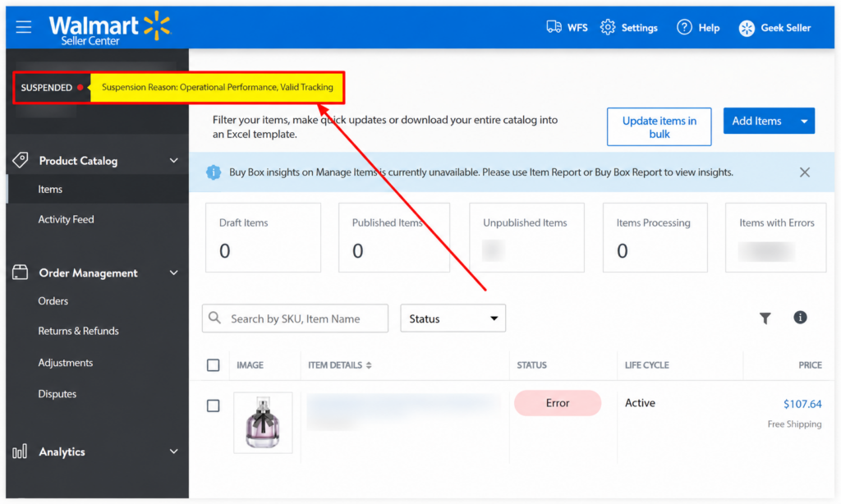This screenshot has height=504, width=841.
Task: Tick the checkbox for the perfume item
Action: point(213,405)
